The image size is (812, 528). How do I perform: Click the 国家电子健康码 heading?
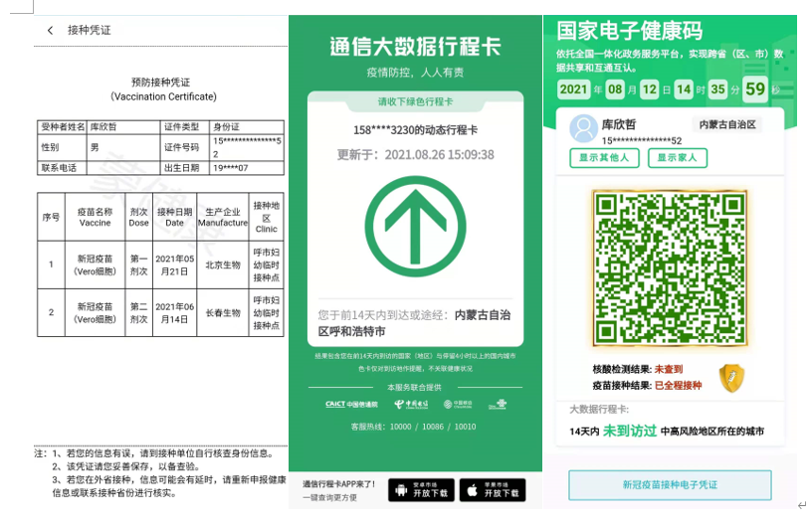(x=630, y=31)
